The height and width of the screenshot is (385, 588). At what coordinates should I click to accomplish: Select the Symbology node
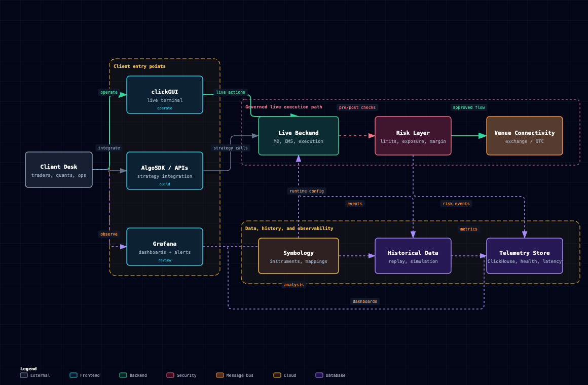coord(299,256)
